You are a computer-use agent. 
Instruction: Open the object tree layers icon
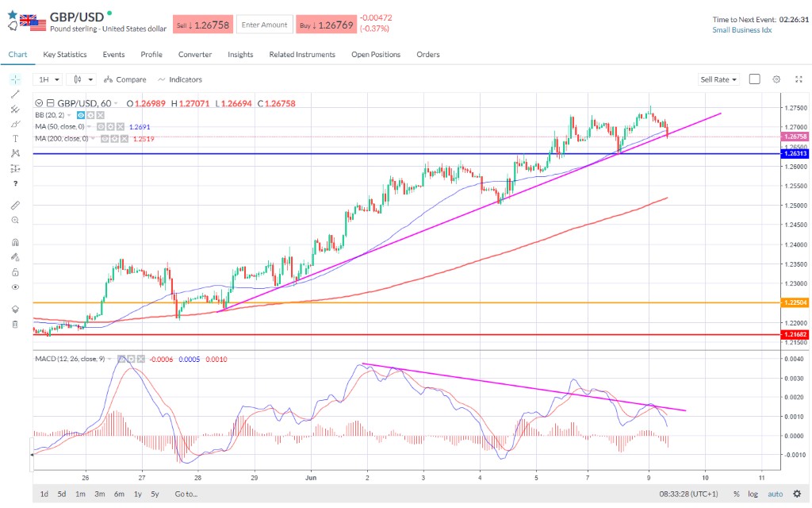(x=15, y=309)
